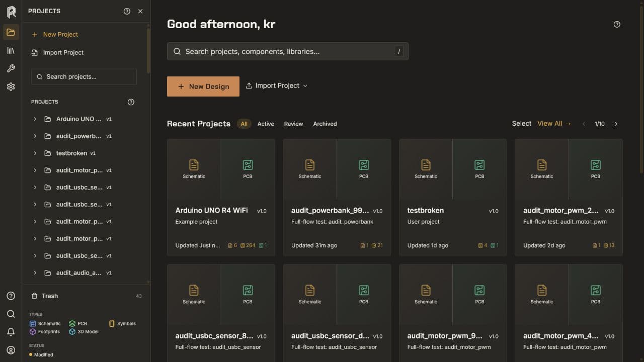
Task: Click the slash shortcut hint in search bar
Action: [399, 51]
